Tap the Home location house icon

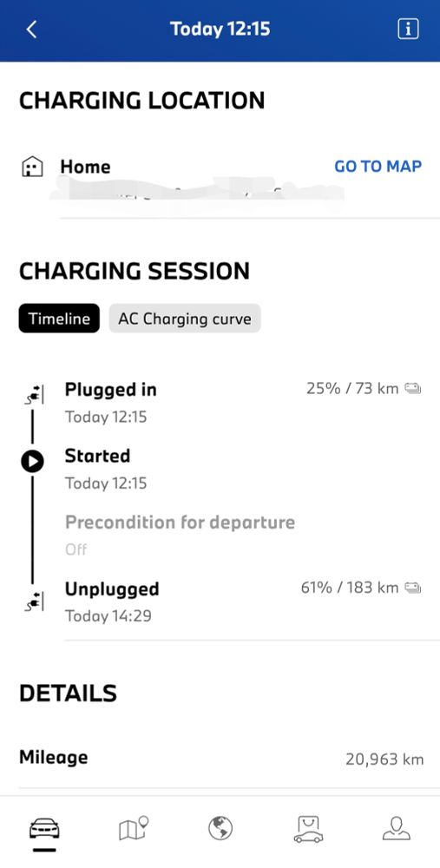[32, 167]
